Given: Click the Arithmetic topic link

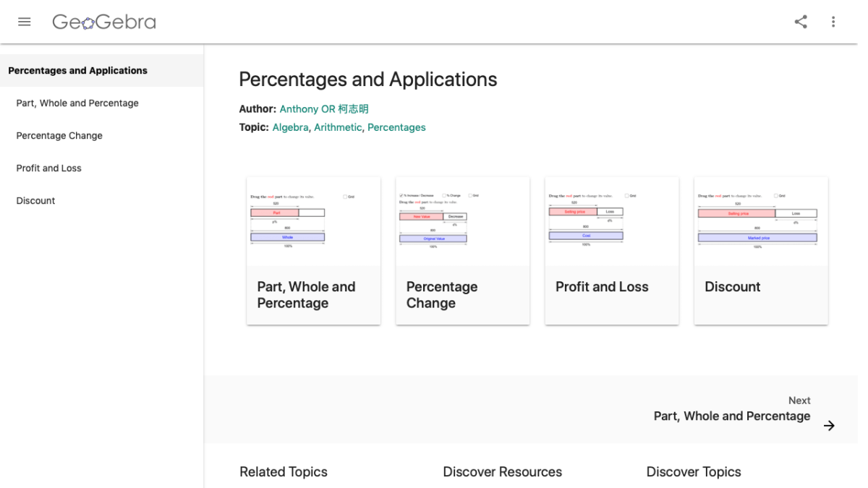Looking at the screenshot, I should click(x=338, y=127).
